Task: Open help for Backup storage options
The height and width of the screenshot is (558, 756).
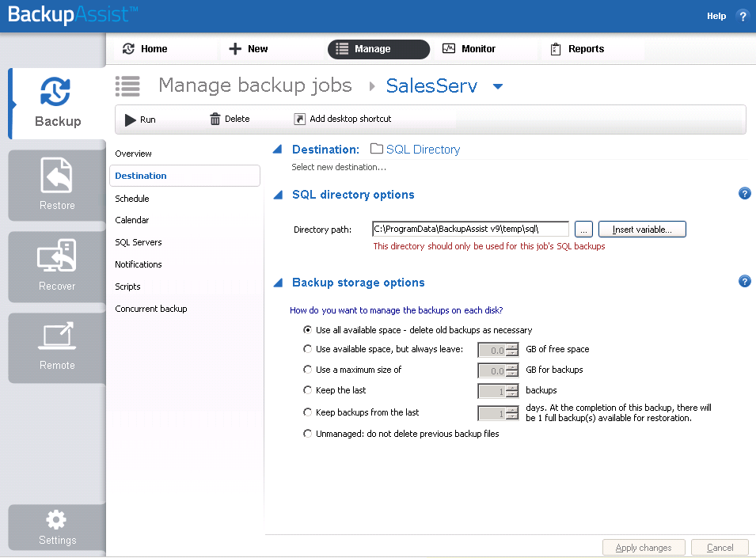Action: pos(744,282)
